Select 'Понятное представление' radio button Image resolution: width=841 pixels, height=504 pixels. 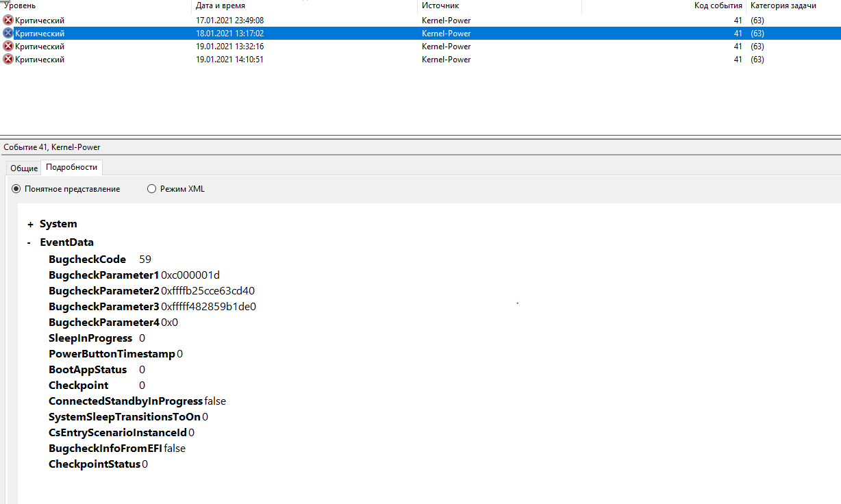[x=16, y=189]
